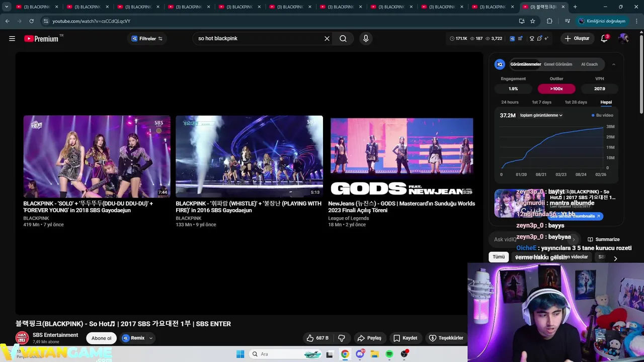Open the YouTube hamburger guide menu
Image resolution: width=644 pixels, height=362 pixels.
point(12,38)
